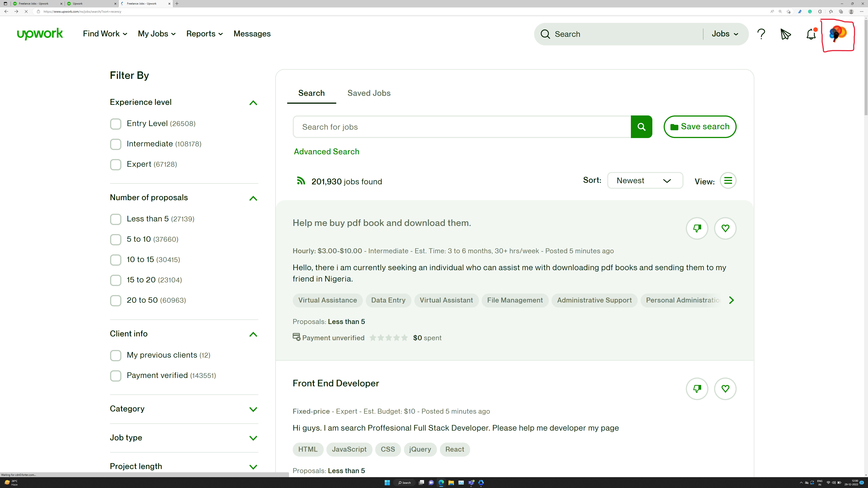Open the Front End Developer job title
Image resolution: width=868 pixels, height=488 pixels.
336,383
